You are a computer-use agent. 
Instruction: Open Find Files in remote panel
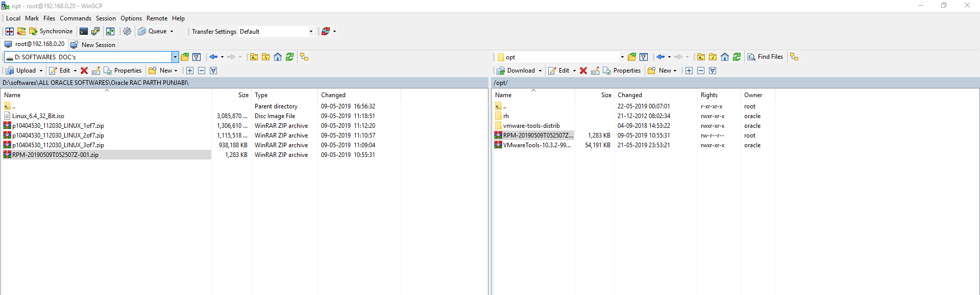(765, 57)
